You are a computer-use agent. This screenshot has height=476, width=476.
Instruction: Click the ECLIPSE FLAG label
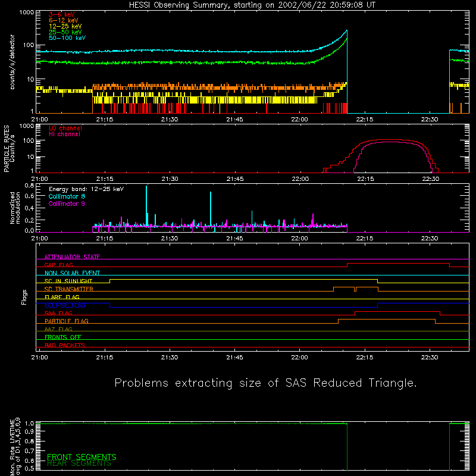point(65,305)
